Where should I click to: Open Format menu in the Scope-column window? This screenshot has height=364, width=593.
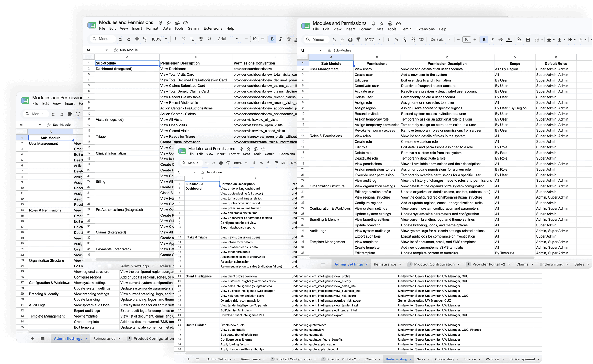(x=365, y=29)
